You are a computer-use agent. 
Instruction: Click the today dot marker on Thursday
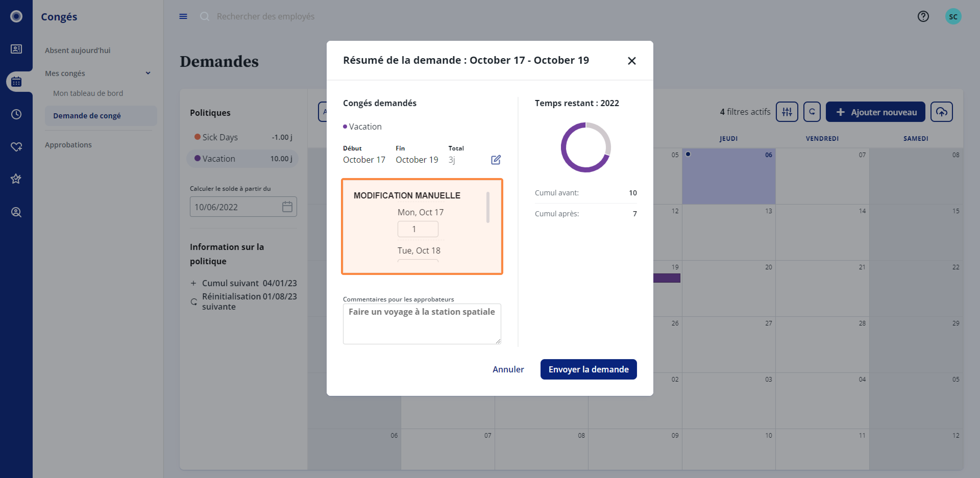tap(688, 154)
